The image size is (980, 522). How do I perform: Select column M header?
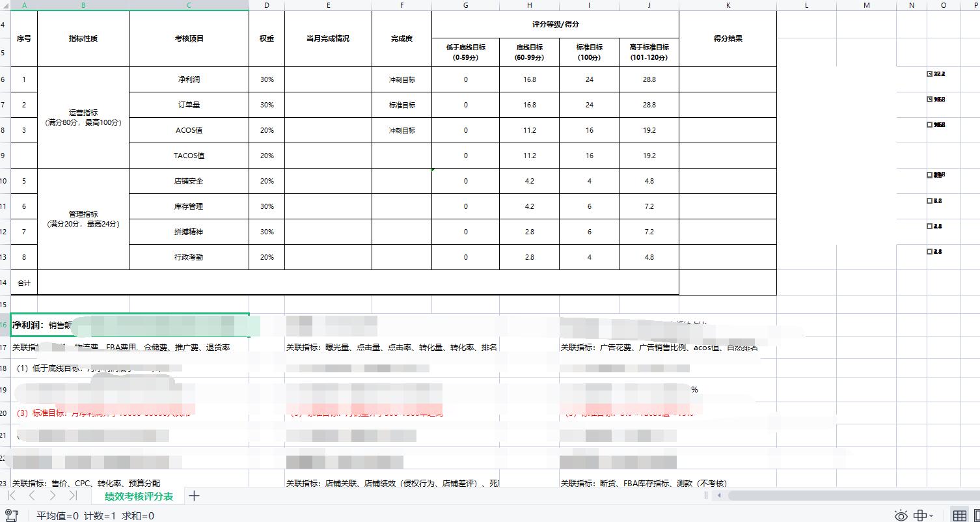(x=866, y=5)
